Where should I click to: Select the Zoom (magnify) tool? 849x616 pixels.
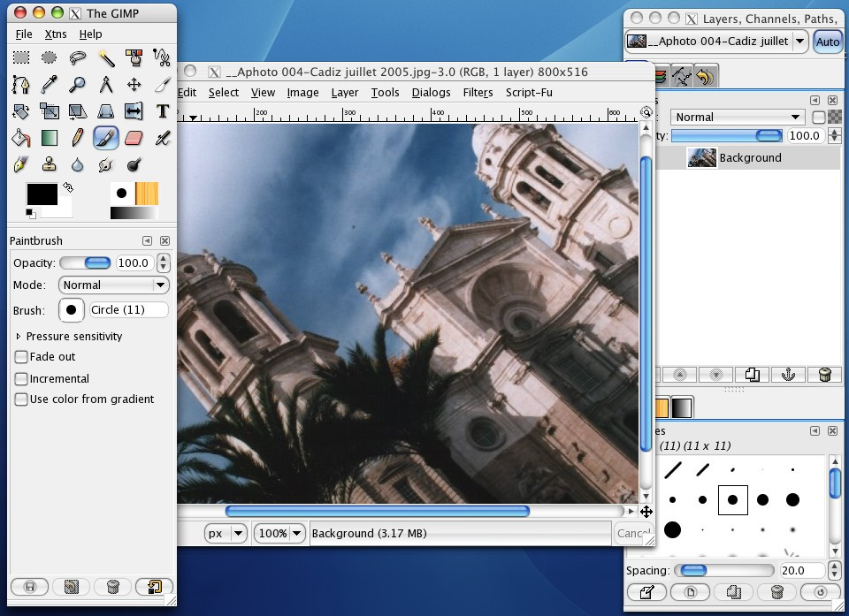click(78, 83)
